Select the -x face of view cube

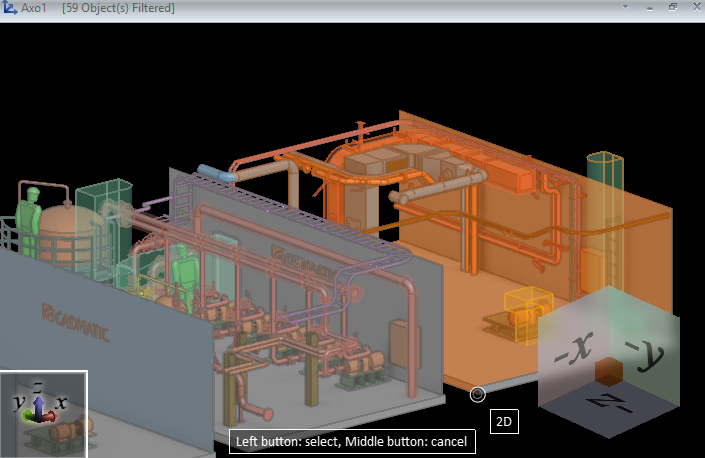pos(573,352)
